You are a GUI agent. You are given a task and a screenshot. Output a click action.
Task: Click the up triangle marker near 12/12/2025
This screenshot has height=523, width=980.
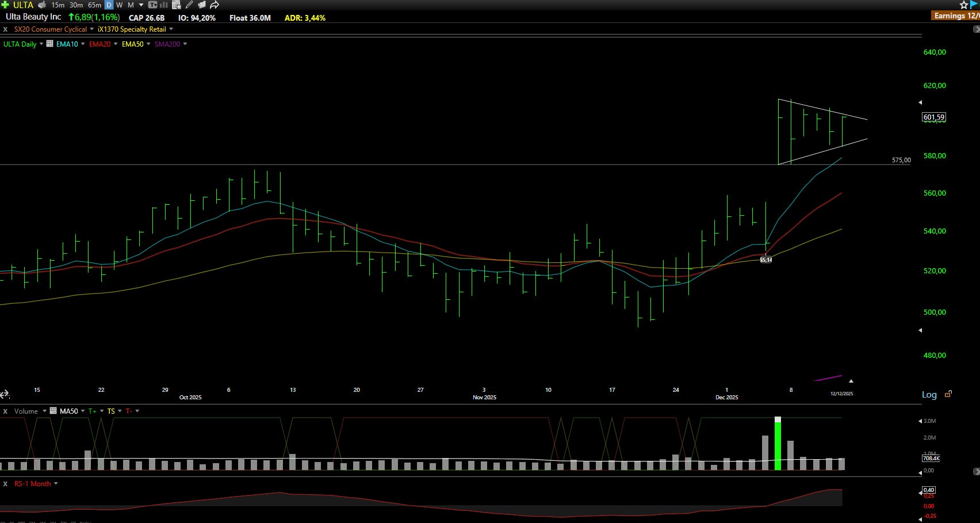(851, 381)
